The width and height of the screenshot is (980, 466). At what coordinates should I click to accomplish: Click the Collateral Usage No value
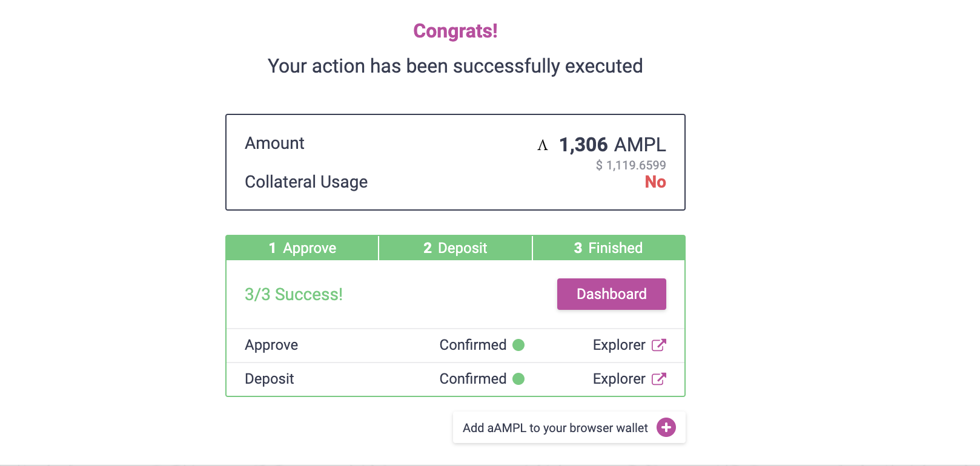(x=655, y=182)
